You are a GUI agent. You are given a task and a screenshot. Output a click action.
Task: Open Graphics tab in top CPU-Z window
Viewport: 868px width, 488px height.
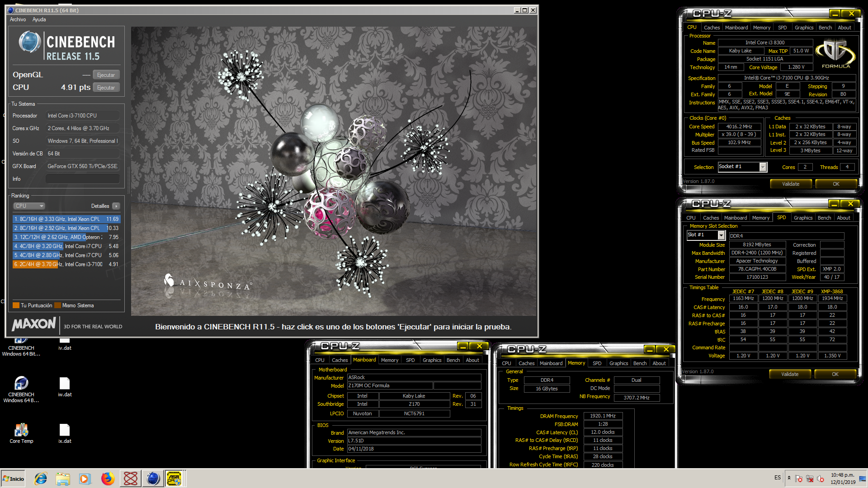804,28
